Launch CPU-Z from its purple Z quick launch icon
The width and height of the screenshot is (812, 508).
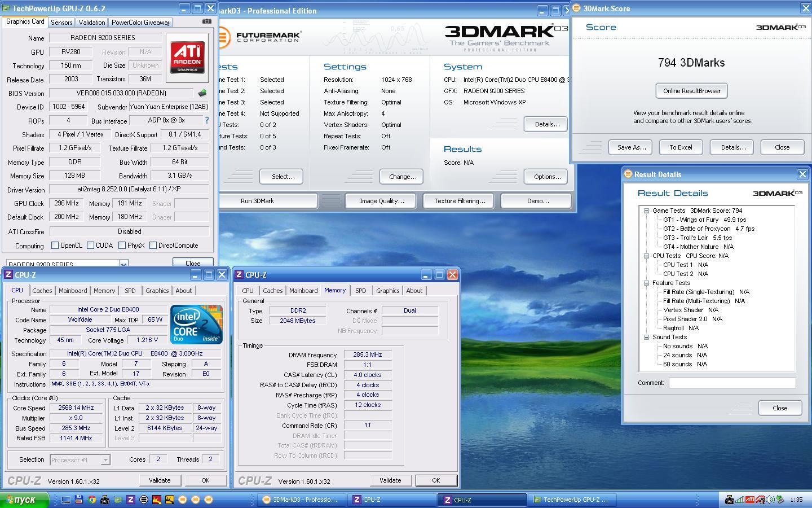(x=131, y=500)
